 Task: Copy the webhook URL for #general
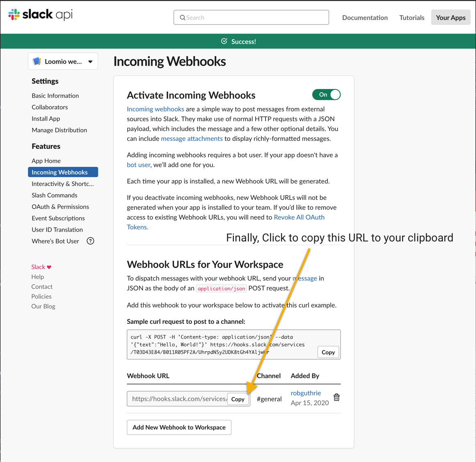(x=238, y=399)
